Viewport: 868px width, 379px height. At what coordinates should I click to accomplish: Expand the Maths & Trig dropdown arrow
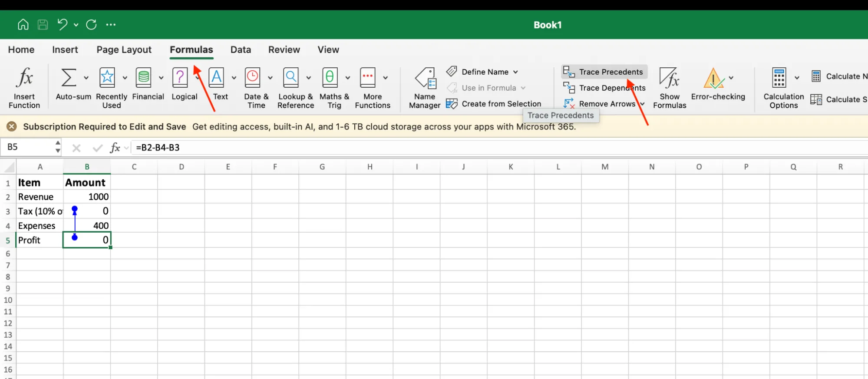click(348, 78)
